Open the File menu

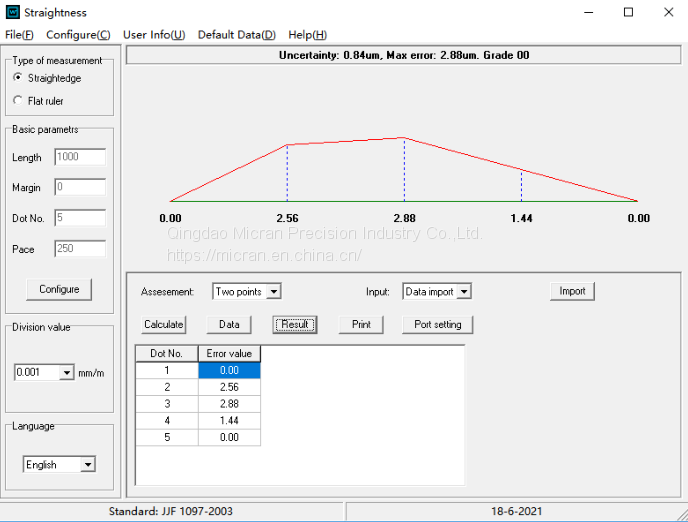[19, 35]
